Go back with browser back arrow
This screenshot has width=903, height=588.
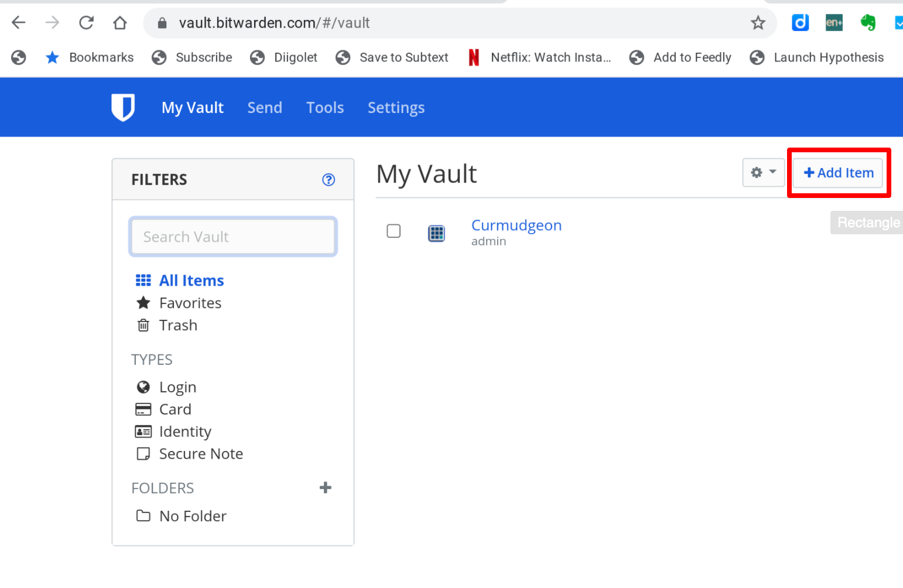tap(19, 23)
